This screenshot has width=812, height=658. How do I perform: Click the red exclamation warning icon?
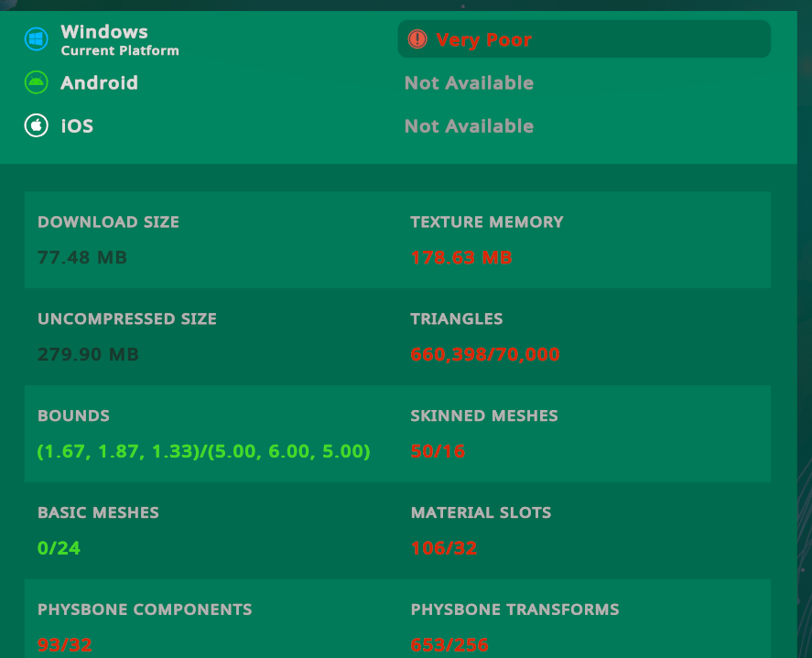tap(417, 39)
